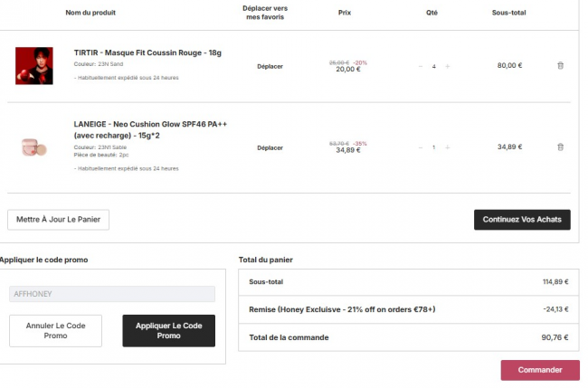
Task: Click the TIRTIR quantity value field
Action: point(434,66)
